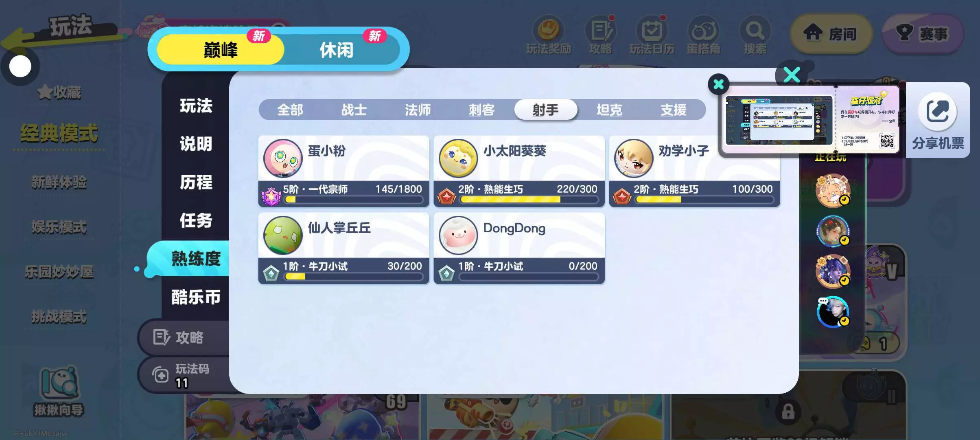
Task: Open the 玩法奖励 crown reward icon
Action: (548, 30)
